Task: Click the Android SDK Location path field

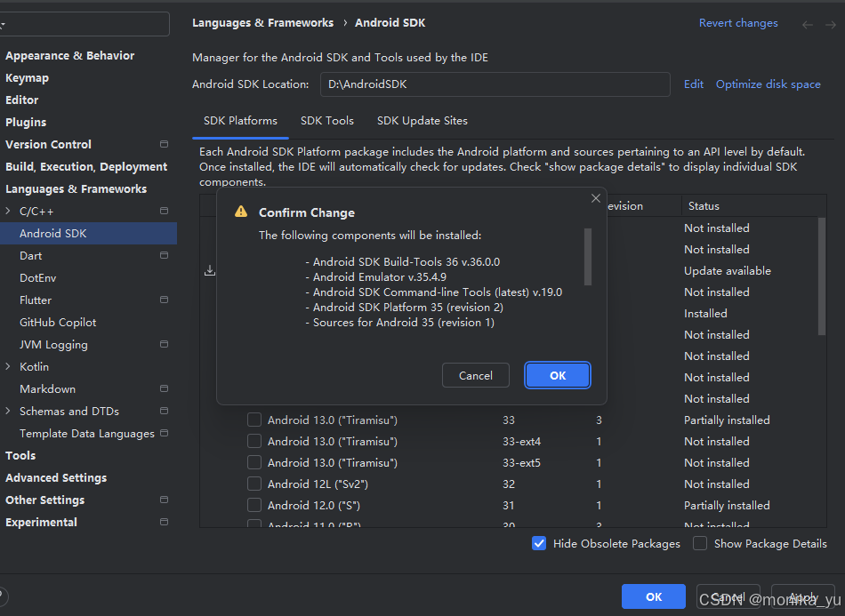Action: click(x=495, y=84)
